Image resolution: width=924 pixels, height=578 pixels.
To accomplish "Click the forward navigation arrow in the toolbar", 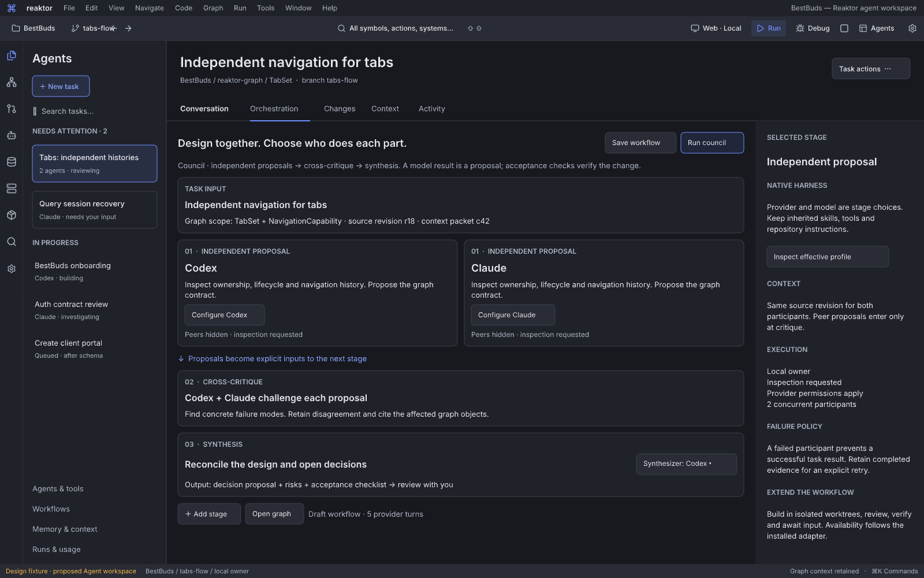I will 128,28.
